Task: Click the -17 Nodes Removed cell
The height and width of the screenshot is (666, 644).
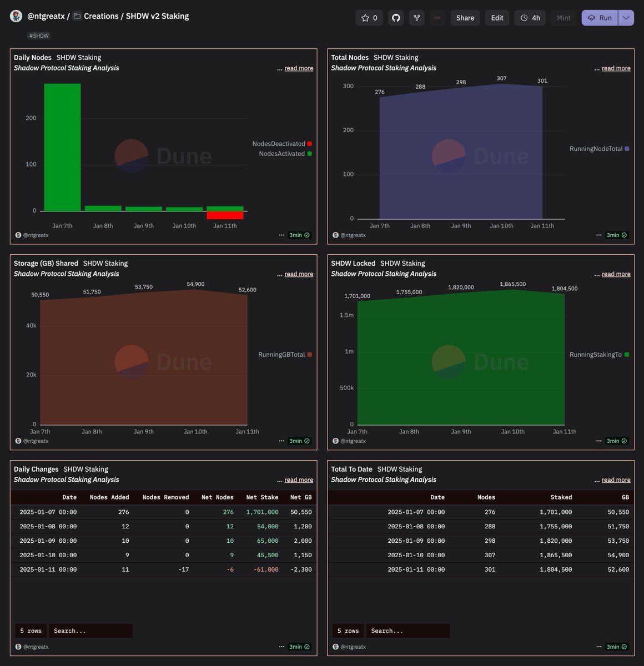Action: click(x=183, y=569)
